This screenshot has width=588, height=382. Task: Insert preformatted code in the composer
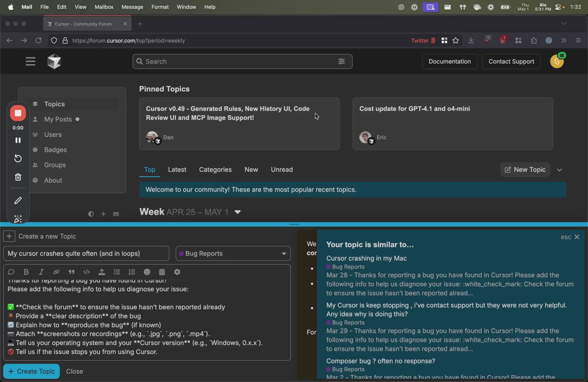coord(87,272)
